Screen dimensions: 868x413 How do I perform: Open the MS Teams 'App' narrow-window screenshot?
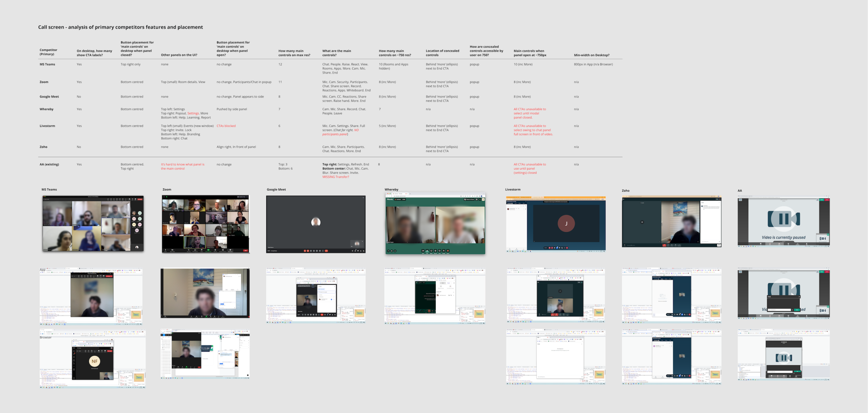(91, 296)
